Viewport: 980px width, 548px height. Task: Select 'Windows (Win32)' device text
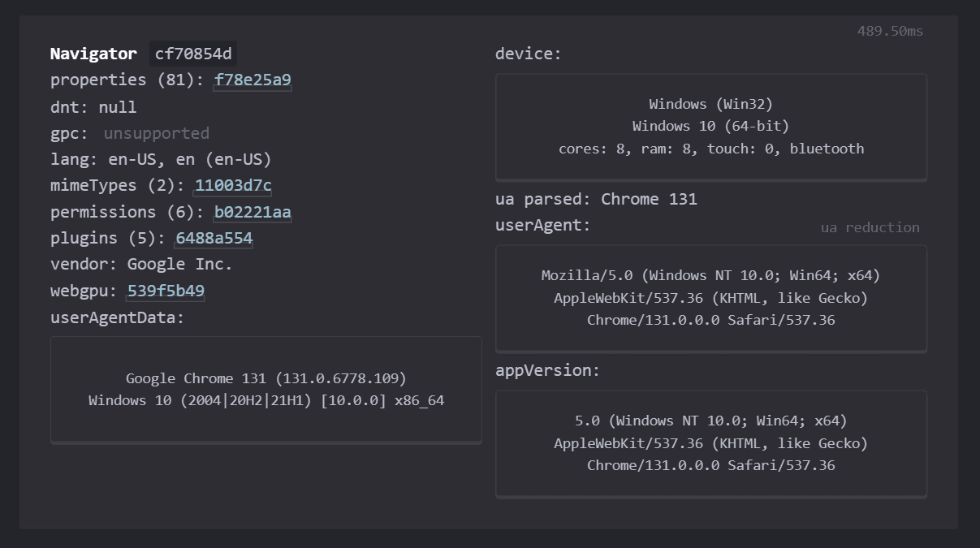(x=711, y=104)
